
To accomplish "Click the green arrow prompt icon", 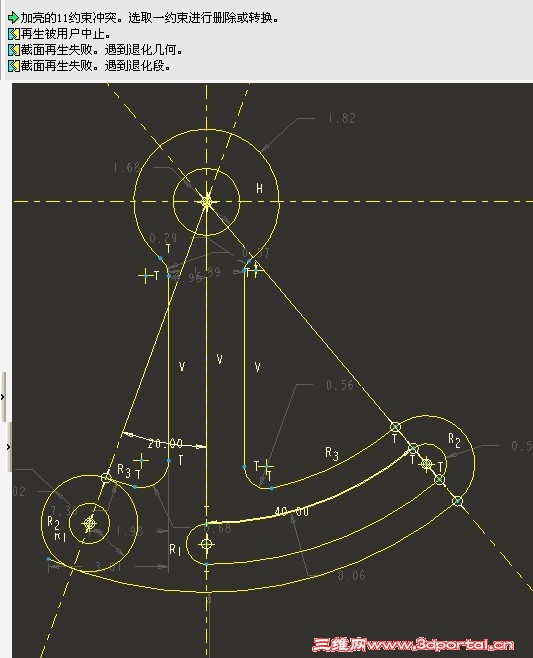I will pos(13,18).
